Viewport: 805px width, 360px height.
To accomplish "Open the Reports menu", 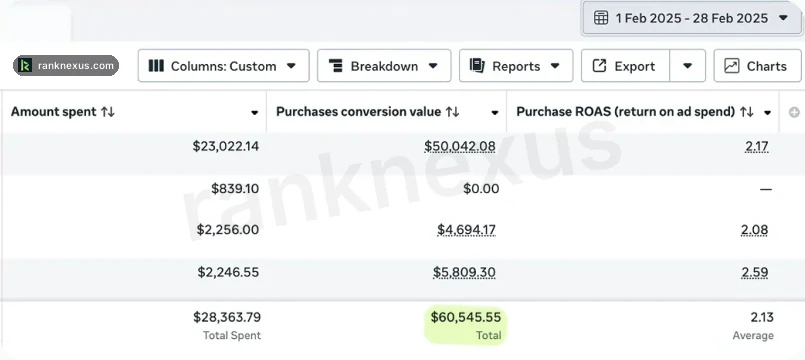I will (x=516, y=66).
